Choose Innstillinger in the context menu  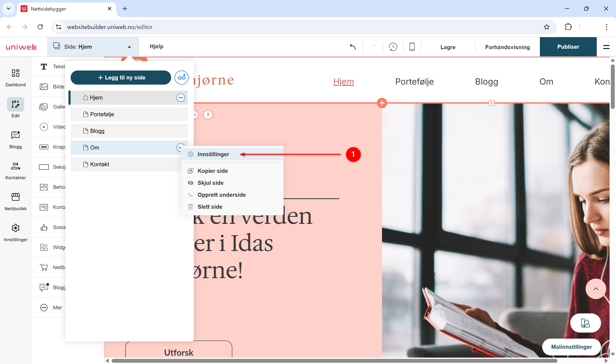click(232, 154)
